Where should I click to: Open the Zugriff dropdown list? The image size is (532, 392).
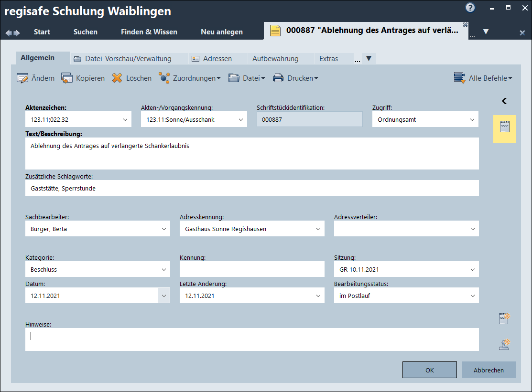(x=472, y=120)
